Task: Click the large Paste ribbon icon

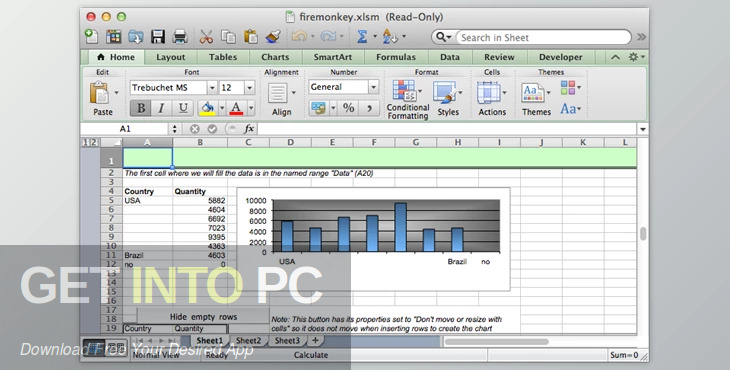Action: (x=99, y=93)
